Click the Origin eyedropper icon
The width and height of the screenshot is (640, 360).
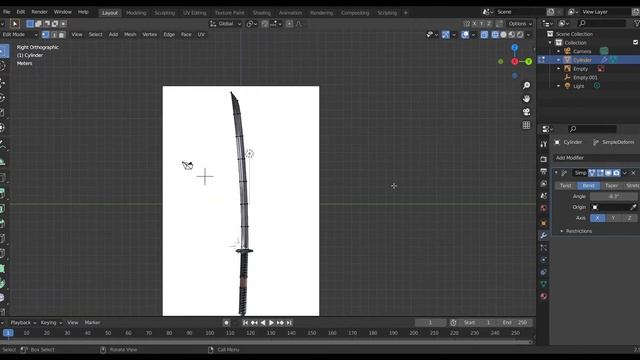pyautogui.click(x=633, y=207)
